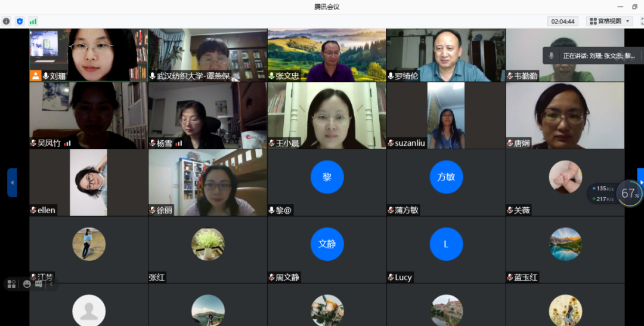644x326 pixels.
Task: Click the apps grid icon in floating toolbar
Action: pos(11,284)
